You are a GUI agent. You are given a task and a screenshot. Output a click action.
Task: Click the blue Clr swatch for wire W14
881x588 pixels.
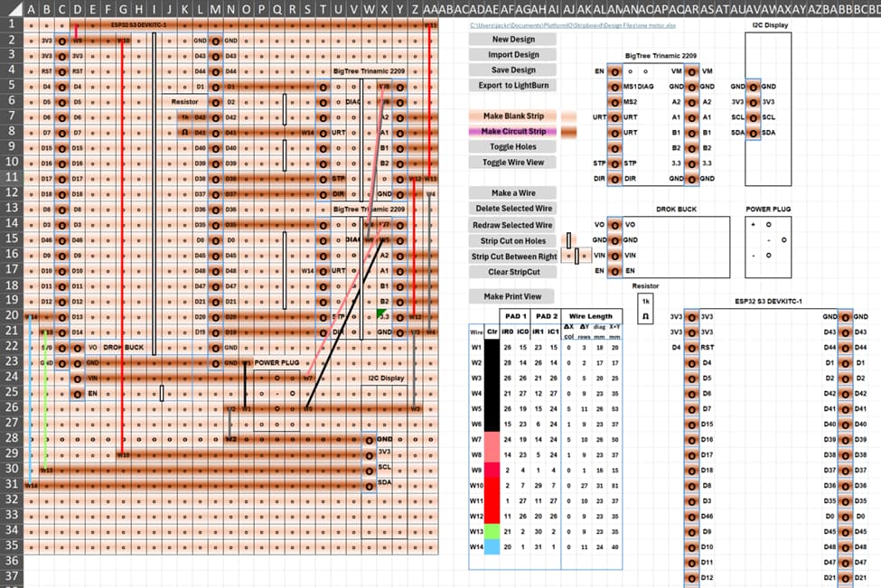[492, 546]
